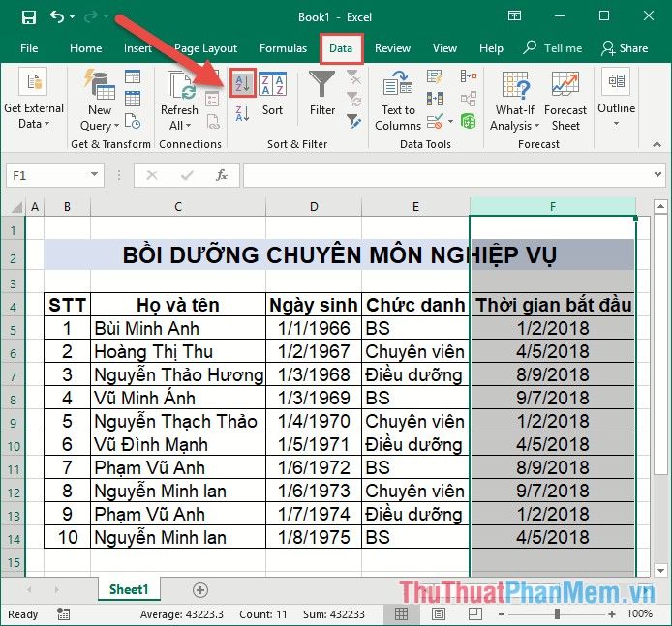Viewport: 672px width, 626px height.
Task: Click the vertical scrollbar up arrow
Action: [660, 207]
